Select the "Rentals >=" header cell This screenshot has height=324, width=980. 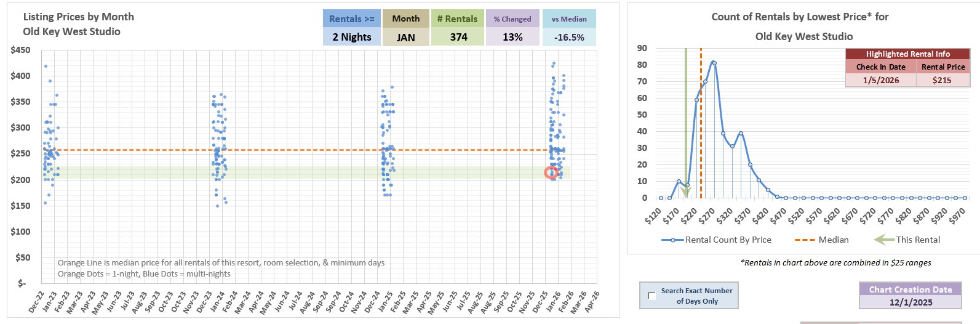352,19
